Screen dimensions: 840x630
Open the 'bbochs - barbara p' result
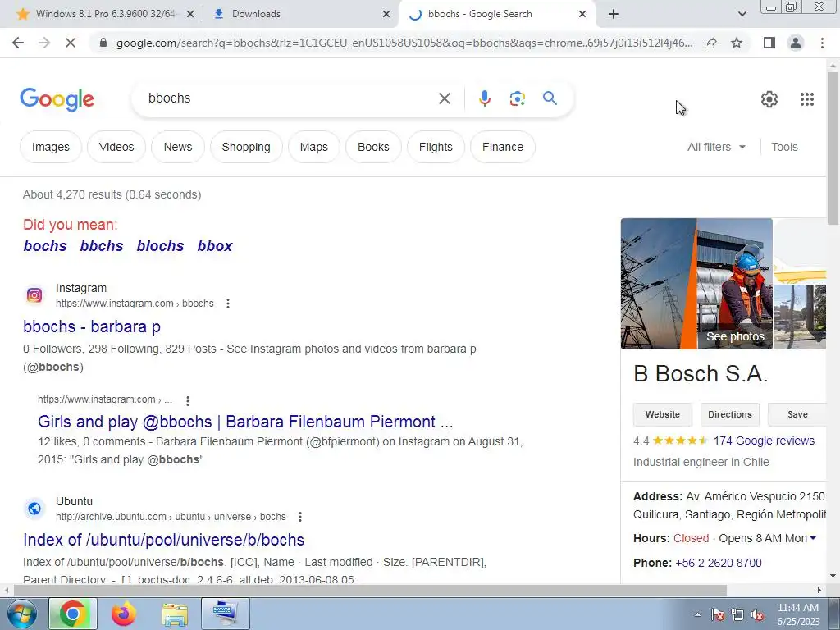click(x=92, y=326)
